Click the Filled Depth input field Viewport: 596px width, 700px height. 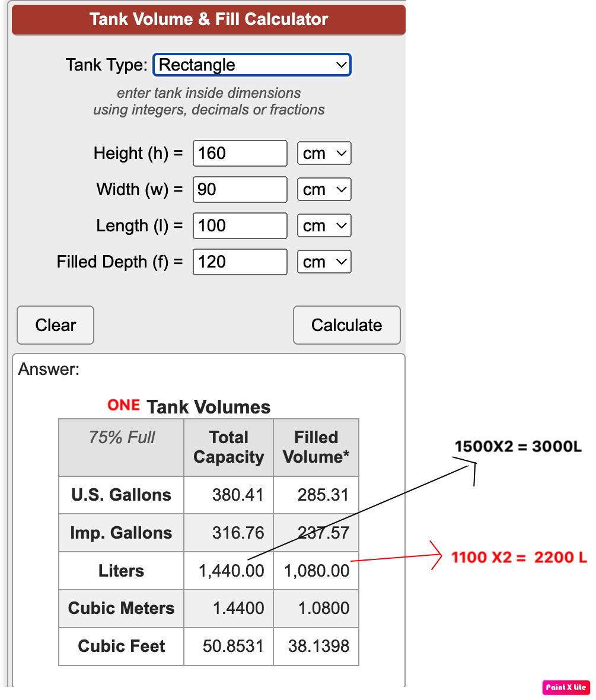[240, 262]
